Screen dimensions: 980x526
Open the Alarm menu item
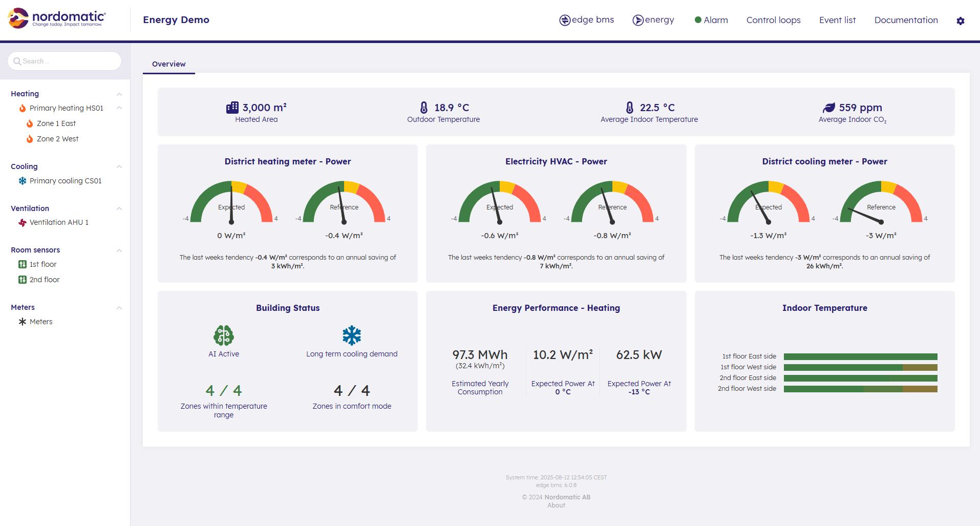(x=711, y=20)
